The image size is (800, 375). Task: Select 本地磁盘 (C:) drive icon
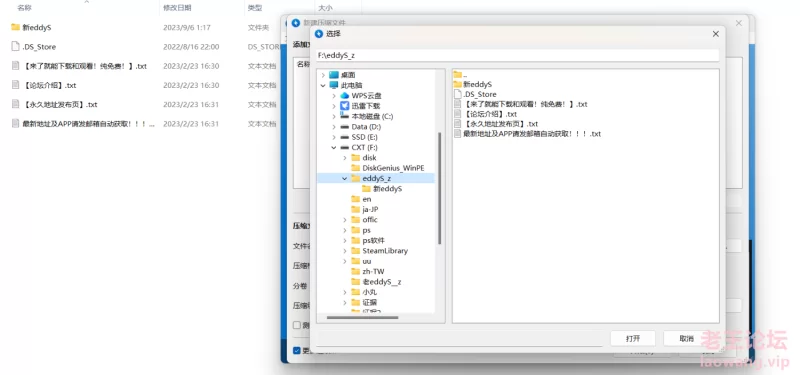344,116
